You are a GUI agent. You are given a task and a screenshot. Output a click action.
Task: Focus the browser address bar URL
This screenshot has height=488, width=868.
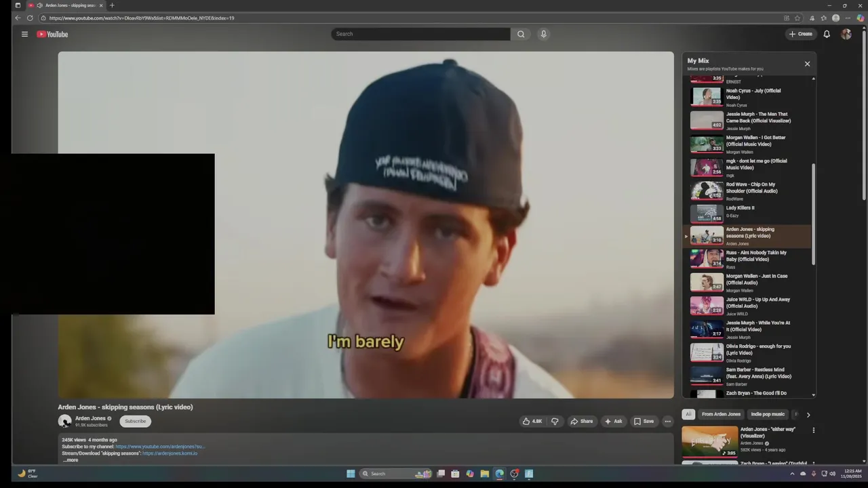[x=142, y=18]
